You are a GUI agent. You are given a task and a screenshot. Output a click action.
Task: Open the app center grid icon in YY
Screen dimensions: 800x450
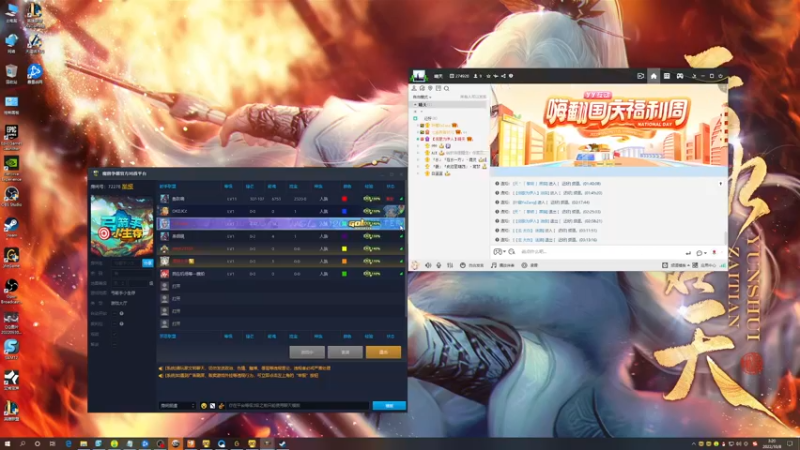point(695,265)
